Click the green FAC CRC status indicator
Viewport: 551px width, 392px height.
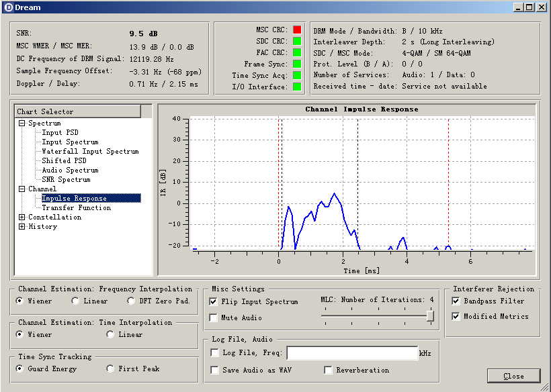point(296,52)
